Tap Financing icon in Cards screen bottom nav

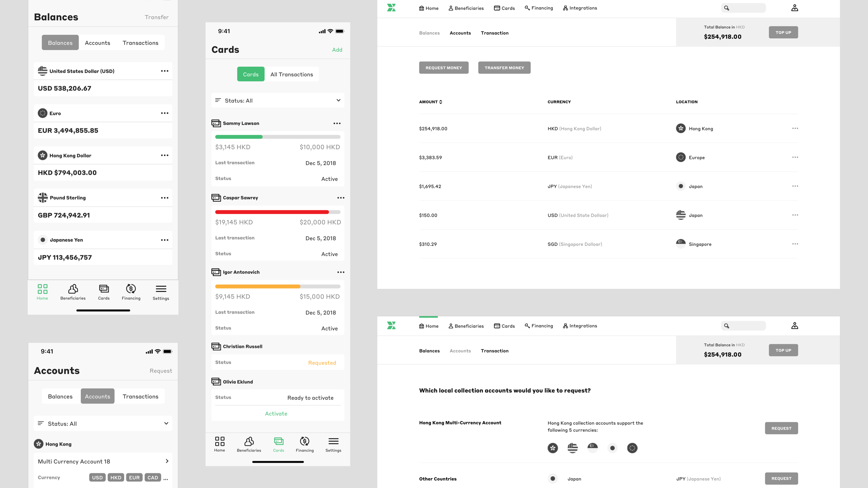(x=304, y=441)
